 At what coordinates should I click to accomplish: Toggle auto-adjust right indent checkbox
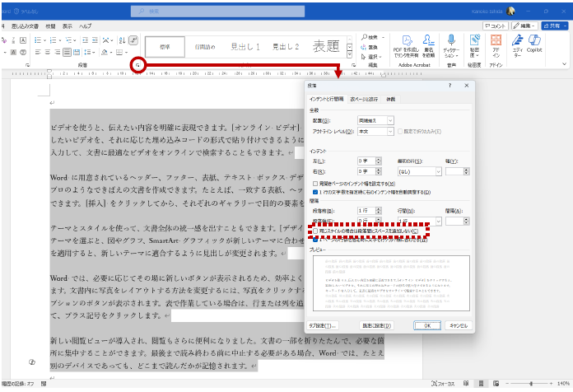(316, 191)
